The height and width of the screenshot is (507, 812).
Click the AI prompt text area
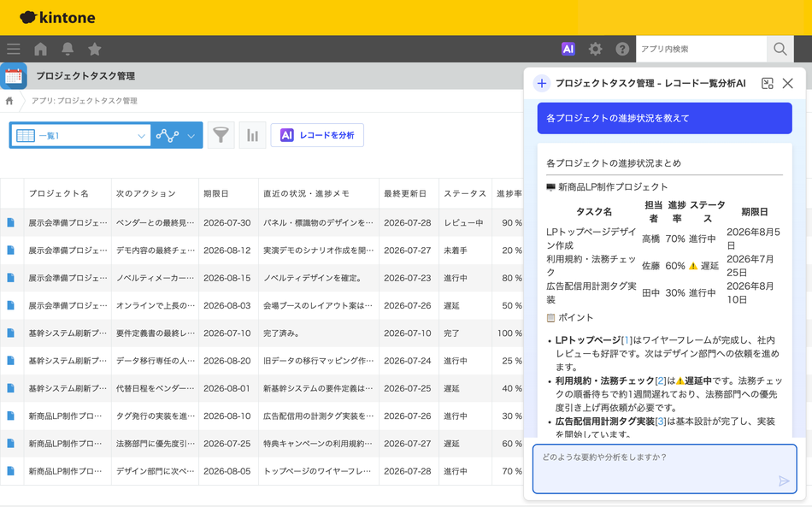pyautogui.click(x=664, y=469)
